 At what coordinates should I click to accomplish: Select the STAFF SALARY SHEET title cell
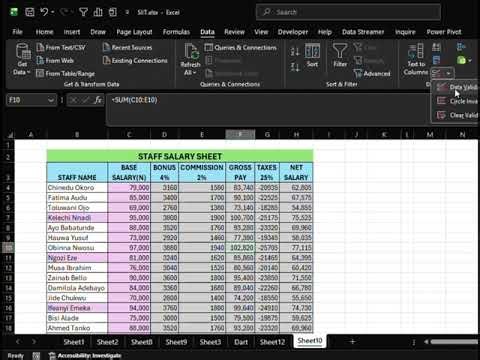pos(180,156)
